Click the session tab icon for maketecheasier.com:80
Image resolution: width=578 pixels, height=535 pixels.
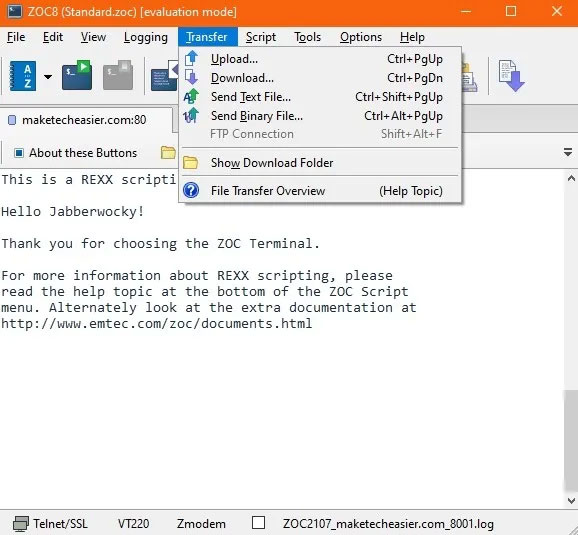pos(12,120)
